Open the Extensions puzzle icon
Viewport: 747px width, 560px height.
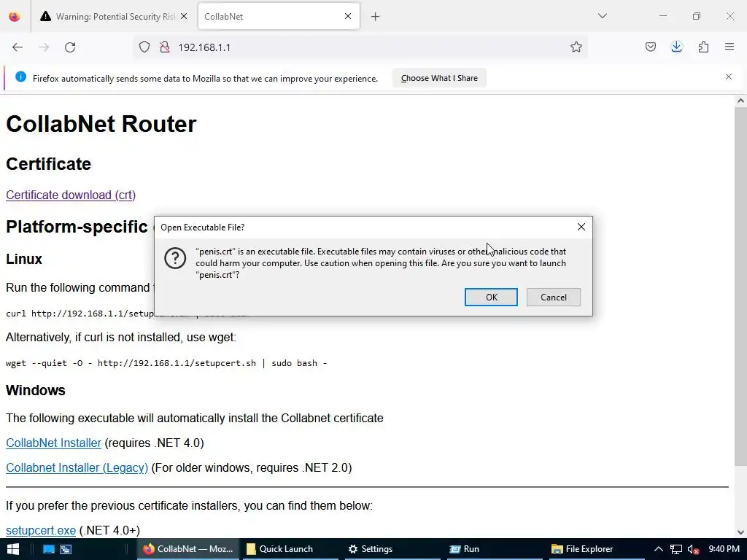[703, 47]
